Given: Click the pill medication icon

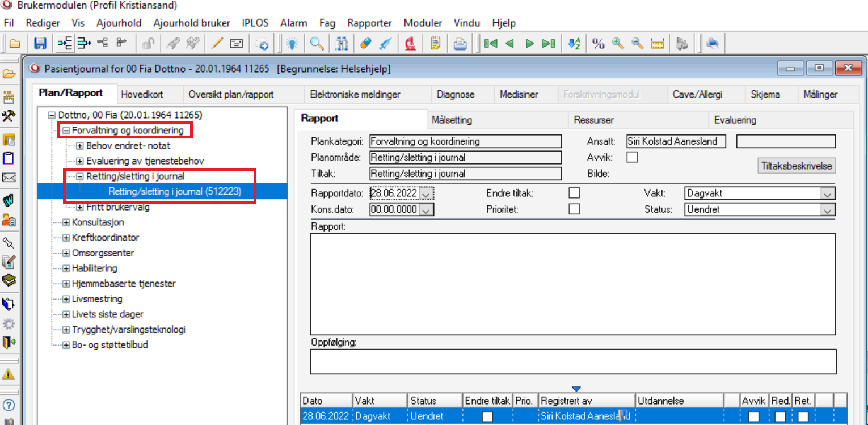Looking at the screenshot, I should coord(365,43).
